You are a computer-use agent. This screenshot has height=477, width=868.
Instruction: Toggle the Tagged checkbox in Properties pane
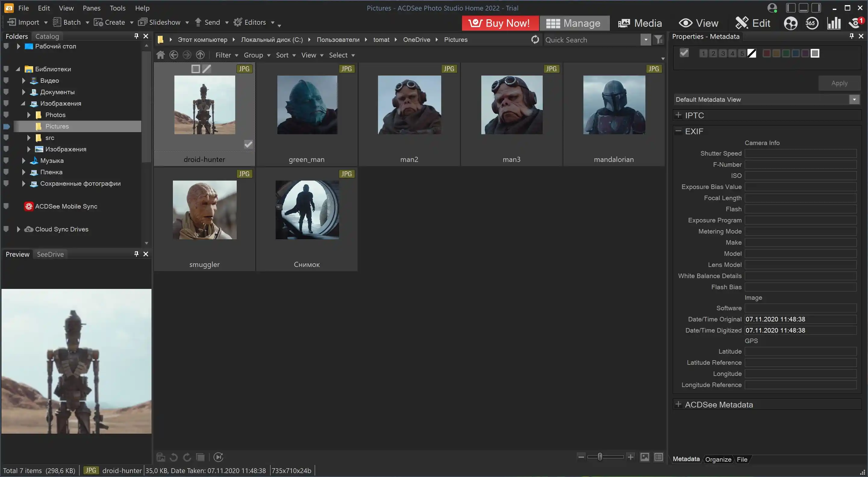(x=684, y=53)
